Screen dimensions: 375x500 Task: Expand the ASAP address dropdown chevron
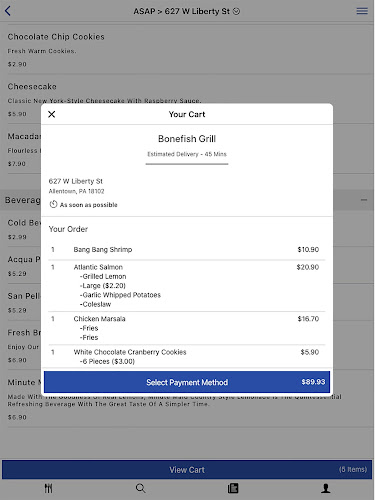click(x=236, y=11)
